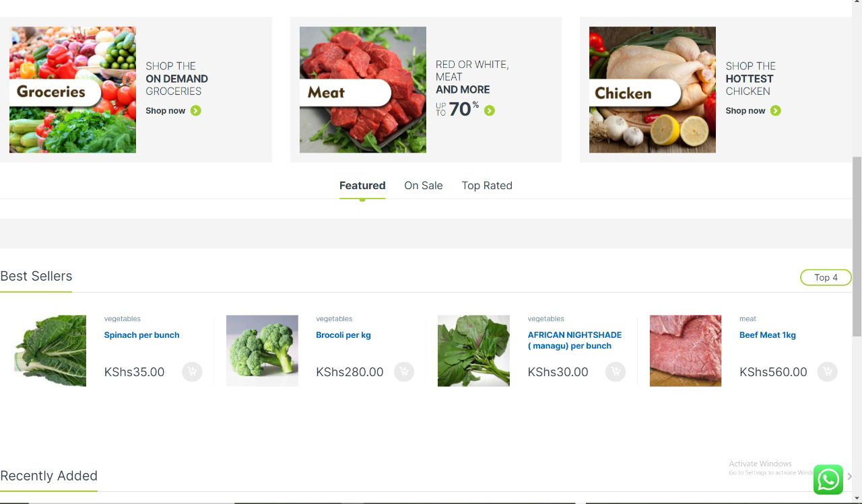Screen dimensions: 862x504
Task: Switch to the On Sale tab
Action: 424,186
